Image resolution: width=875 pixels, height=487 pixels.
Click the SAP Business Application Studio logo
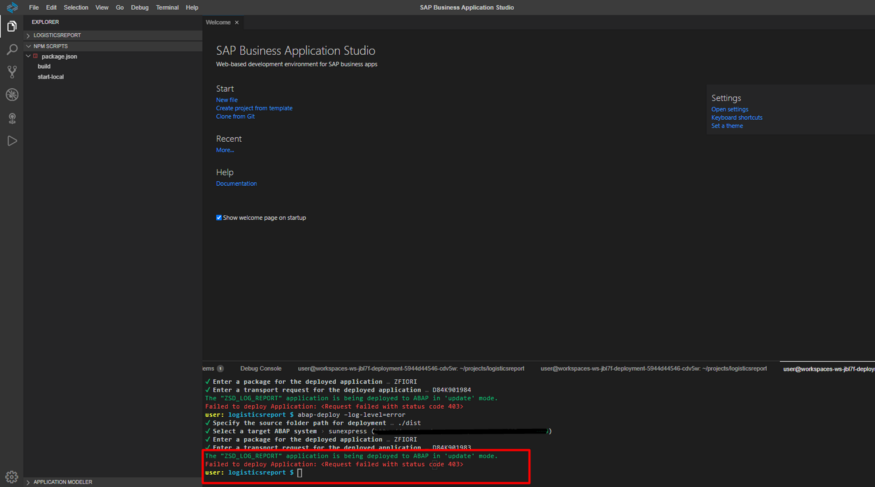click(12, 7)
